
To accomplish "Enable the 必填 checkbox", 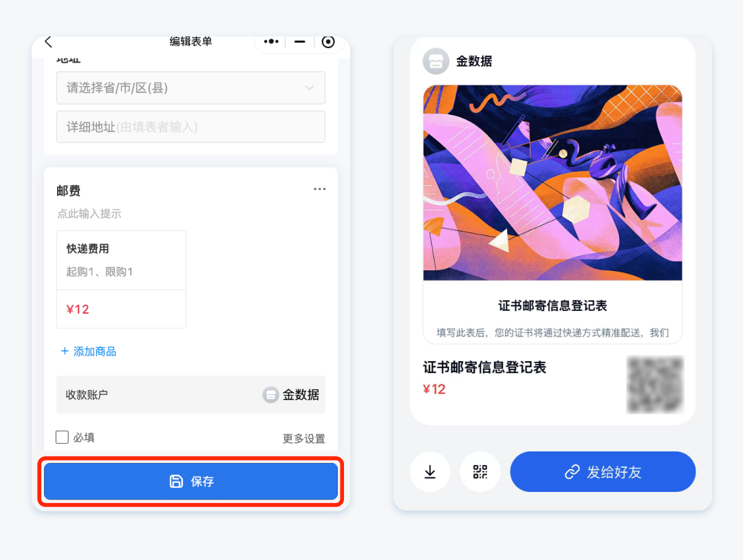I will (62, 437).
